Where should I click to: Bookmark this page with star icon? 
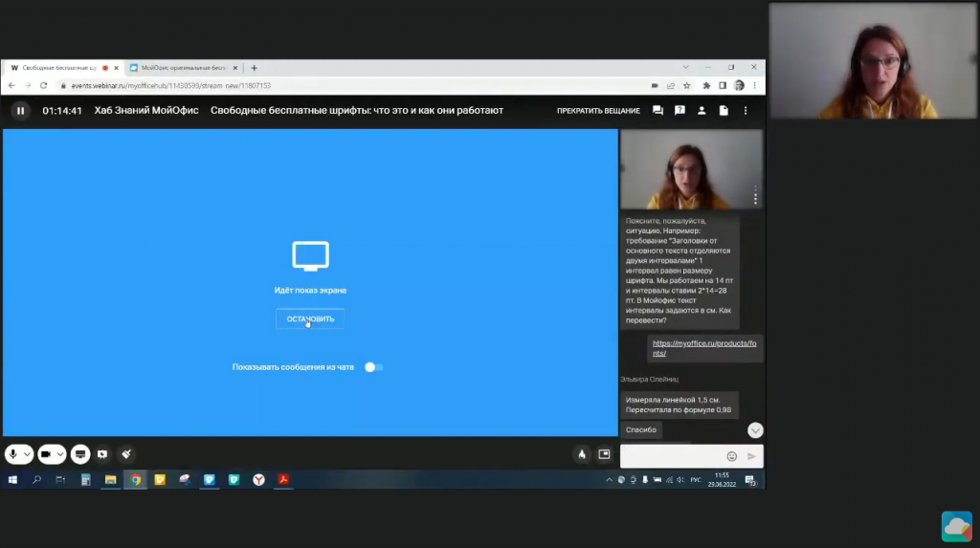coord(687,86)
